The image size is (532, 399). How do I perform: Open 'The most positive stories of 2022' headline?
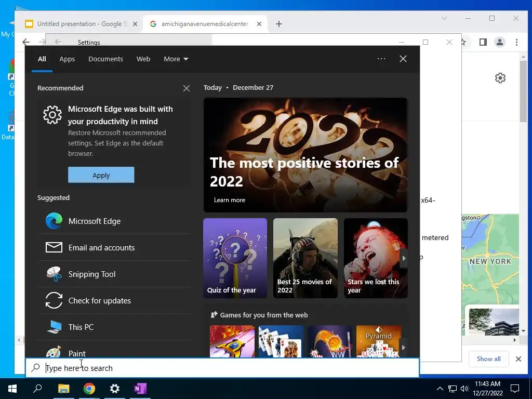tap(304, 172)
